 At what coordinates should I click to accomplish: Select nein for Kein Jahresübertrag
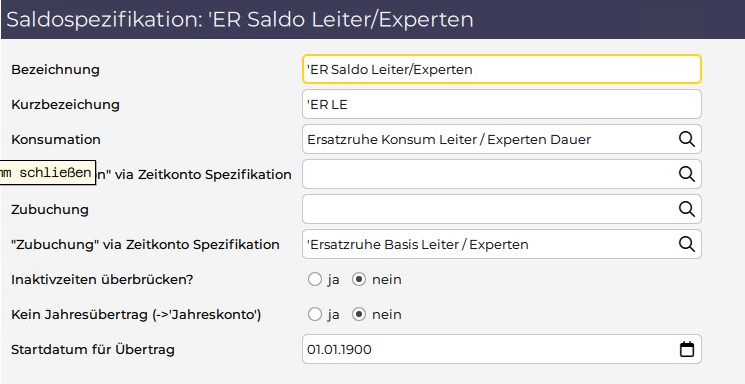359,315
